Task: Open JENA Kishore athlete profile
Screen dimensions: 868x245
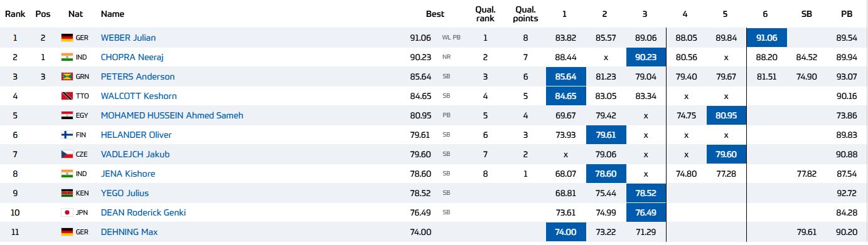Action: click(128, 174)
